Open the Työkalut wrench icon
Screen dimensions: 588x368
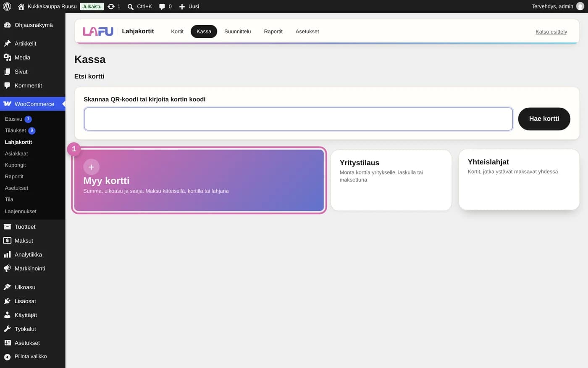coord(7,329)
